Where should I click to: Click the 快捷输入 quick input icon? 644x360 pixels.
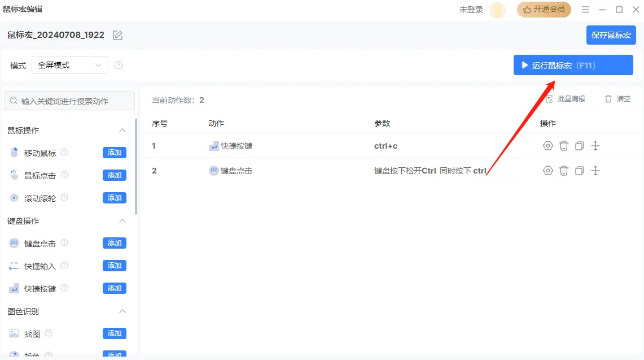pyautogui.click(x=13, y=265)
